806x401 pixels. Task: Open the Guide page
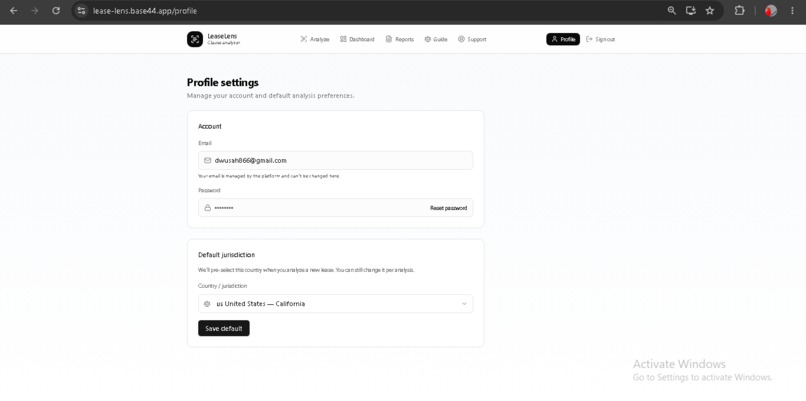[x=436, y=39]
